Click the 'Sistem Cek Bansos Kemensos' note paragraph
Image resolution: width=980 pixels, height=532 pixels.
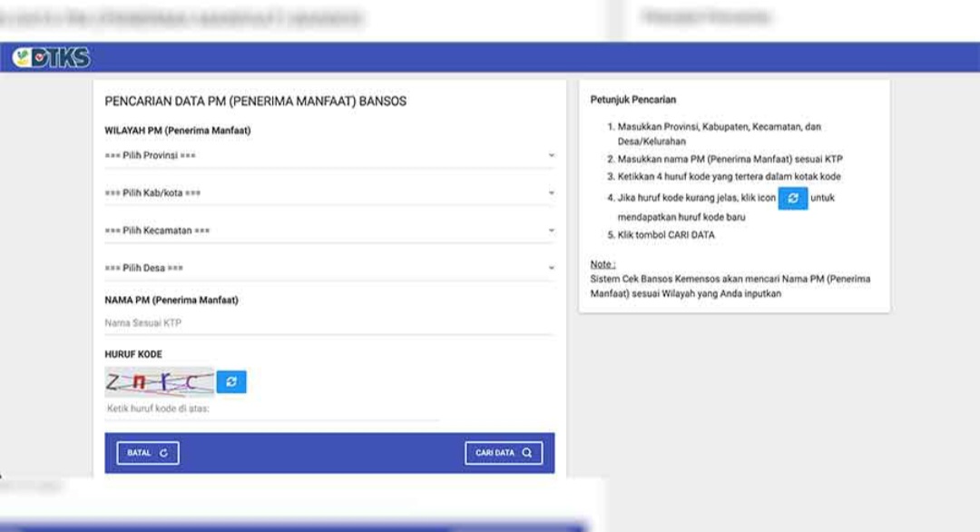[730, 286]
